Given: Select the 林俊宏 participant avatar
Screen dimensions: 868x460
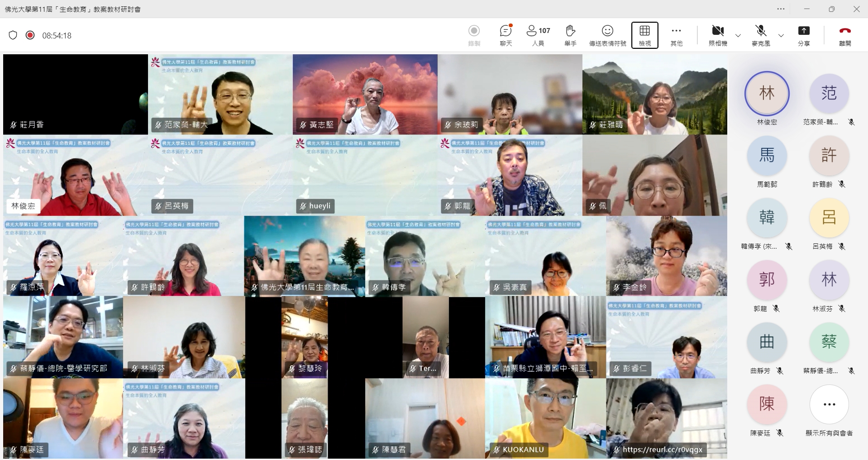Looking at the screenshot, I should 767,94.
